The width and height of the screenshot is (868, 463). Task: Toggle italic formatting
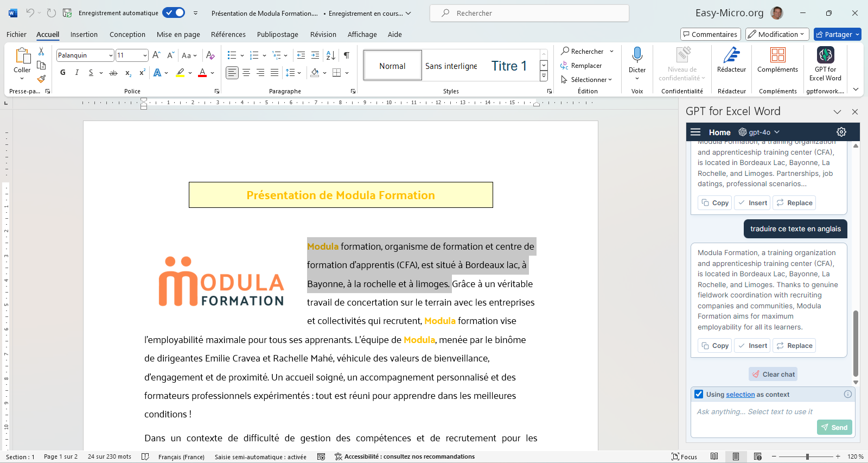click(77, 73)
